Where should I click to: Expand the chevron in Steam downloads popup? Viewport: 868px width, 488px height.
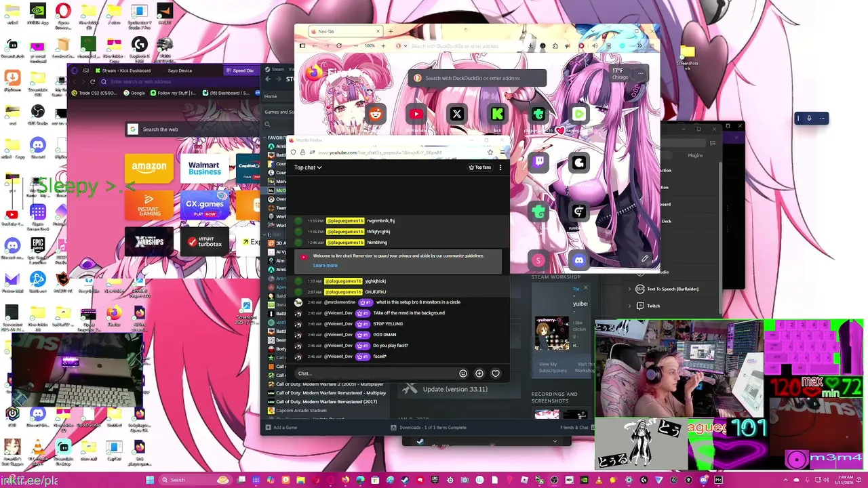pyautogui.click(x=555, y=441)
